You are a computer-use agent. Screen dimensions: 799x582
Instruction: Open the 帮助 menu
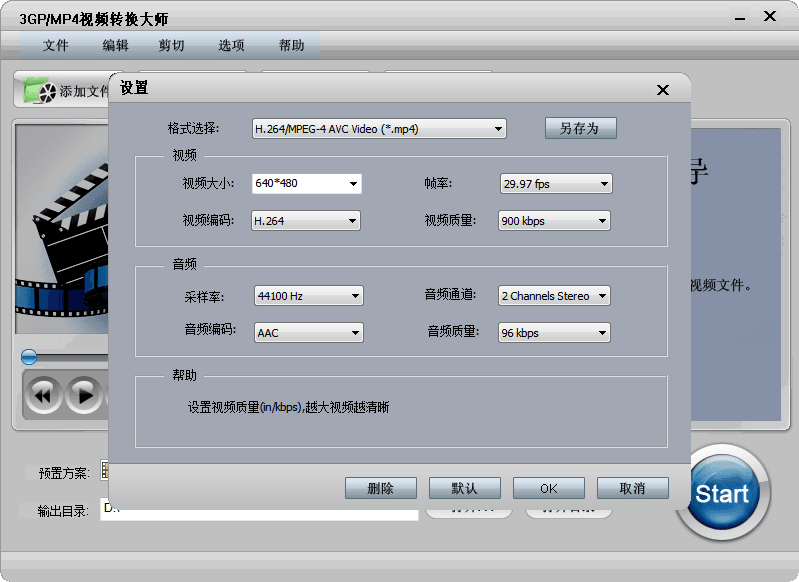[x=291, y=45]
